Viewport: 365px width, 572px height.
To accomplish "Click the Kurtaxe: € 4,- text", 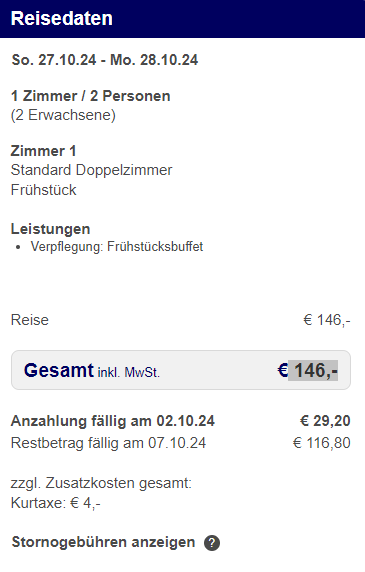I will (56, 503).
